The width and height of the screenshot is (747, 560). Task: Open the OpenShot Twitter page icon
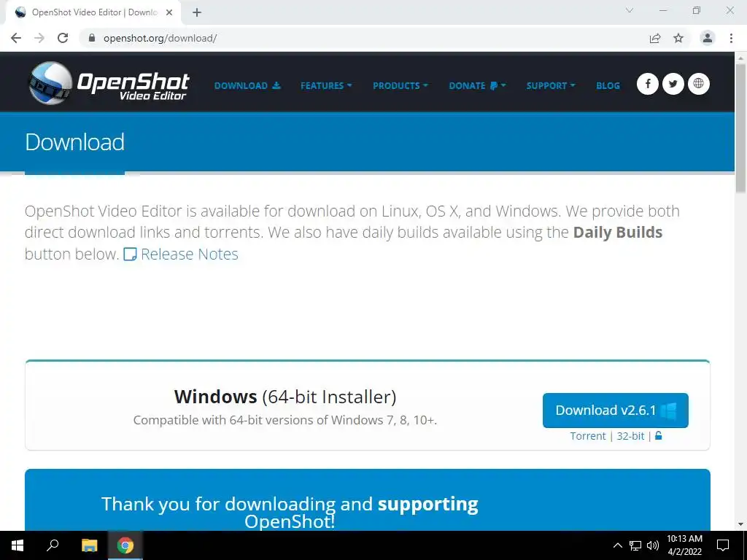[673, 84]
